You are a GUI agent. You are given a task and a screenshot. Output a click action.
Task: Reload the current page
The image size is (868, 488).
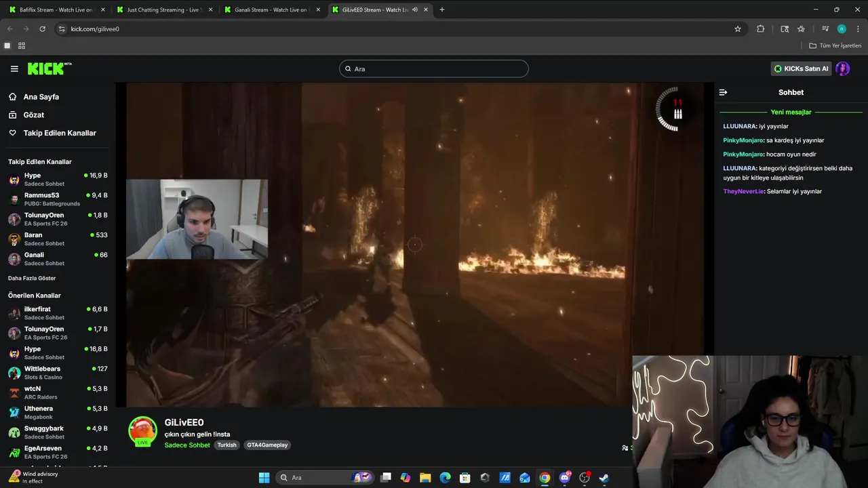pyautogui.click(x=42, y=29)
